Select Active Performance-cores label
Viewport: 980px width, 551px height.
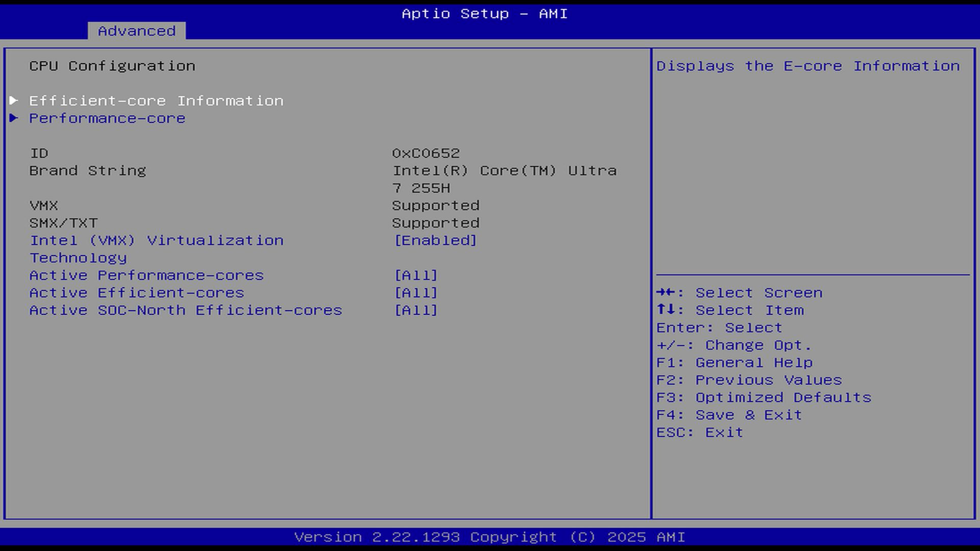(x=146, y=275)
